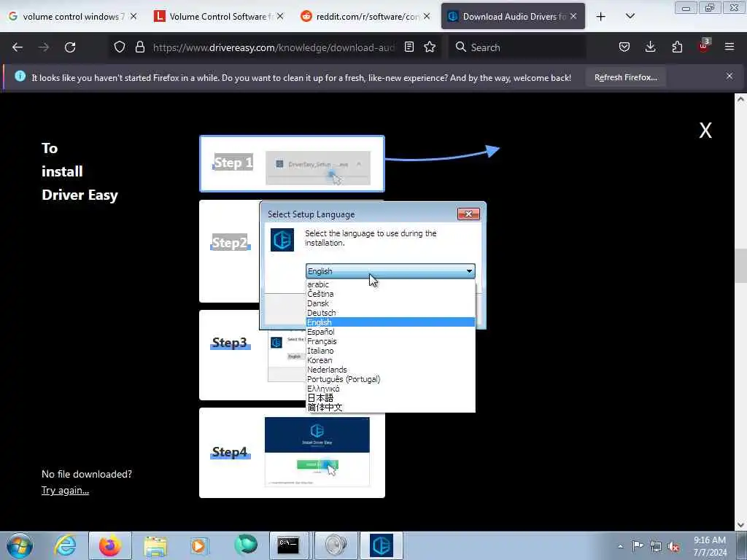Open Windows Explorer folder in taskbar
Viewport: 747px width, 560px height.
(x=155, y=545)
